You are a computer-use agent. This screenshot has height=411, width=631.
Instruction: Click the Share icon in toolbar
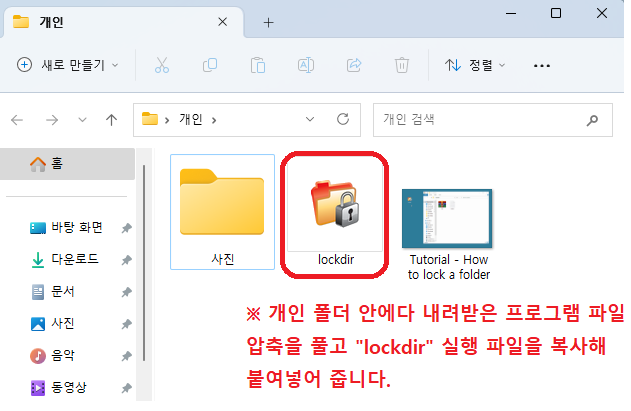(x=354, y=65)
